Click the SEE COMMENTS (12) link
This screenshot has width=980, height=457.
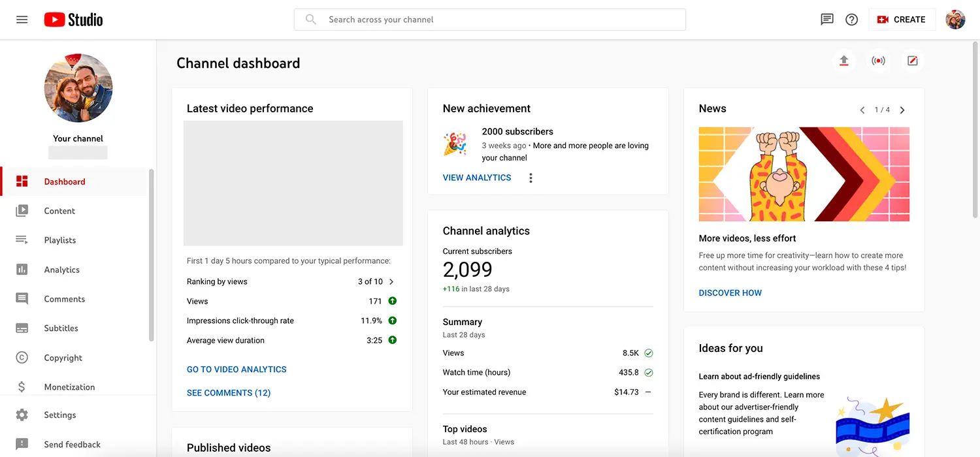229,392
